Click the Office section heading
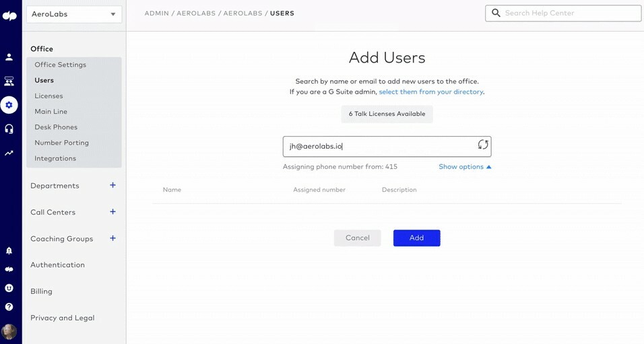The width and height of the screenshot is (644, 344). pos(42,48)
